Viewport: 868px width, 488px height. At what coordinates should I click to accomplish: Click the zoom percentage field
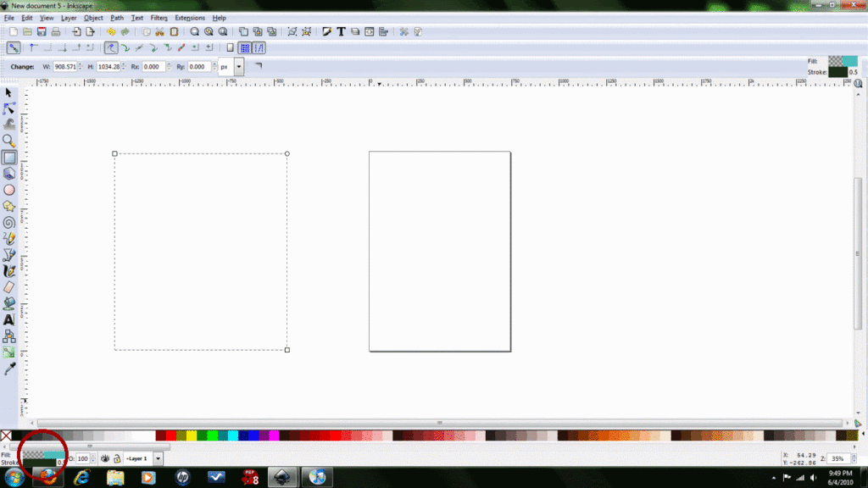(x=838, y=458)
